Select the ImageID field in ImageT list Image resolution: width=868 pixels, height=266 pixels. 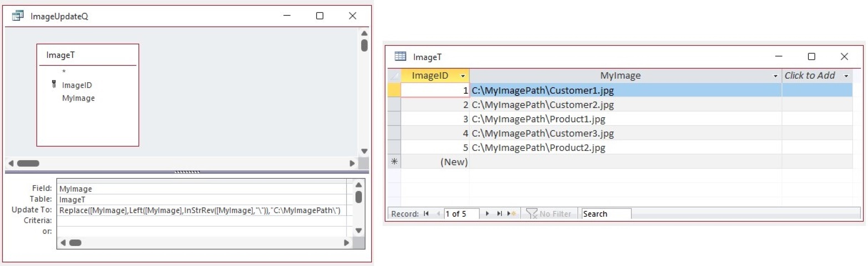pyautogui.click(x=77, y=85)
